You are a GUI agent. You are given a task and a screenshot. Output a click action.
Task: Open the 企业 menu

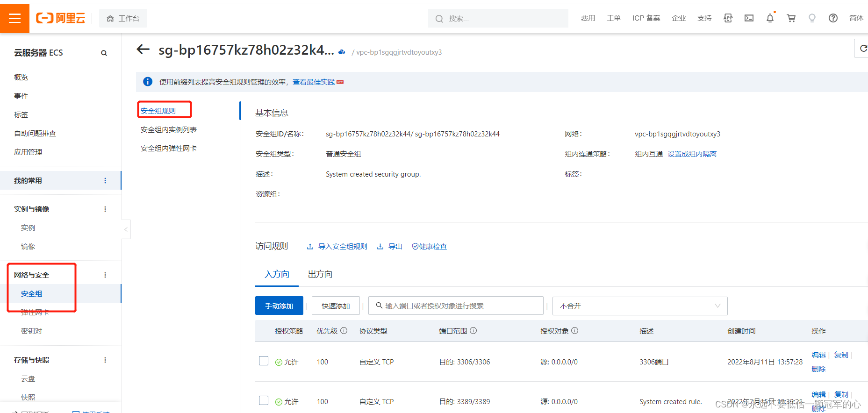(x=679, y=18)
